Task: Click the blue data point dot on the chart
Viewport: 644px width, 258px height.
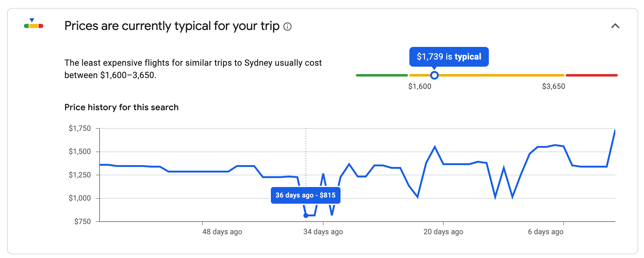Action: click(x=306, y=215)
